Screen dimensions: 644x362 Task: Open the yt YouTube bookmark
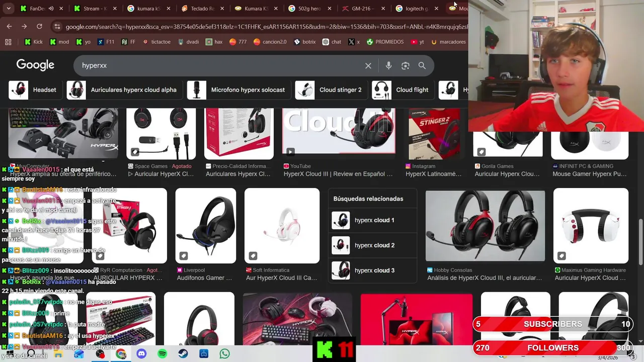coord(418,42)
